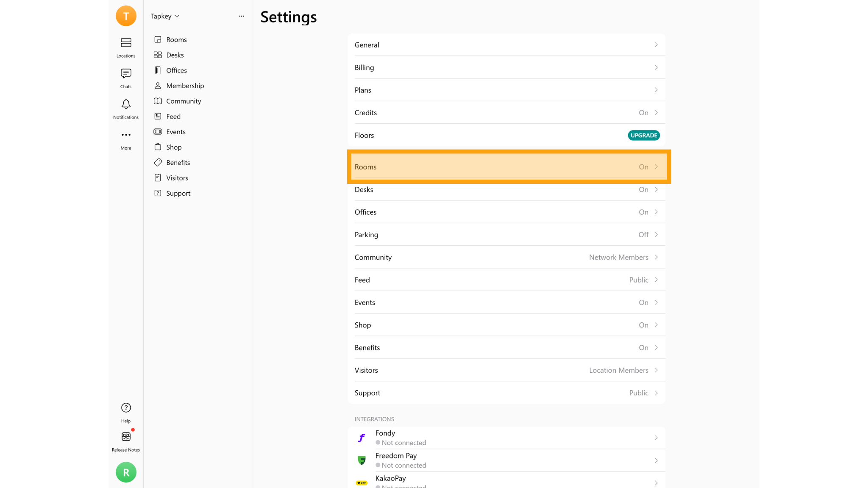Click the Desks grid icon in sidebar

point(158,55)
